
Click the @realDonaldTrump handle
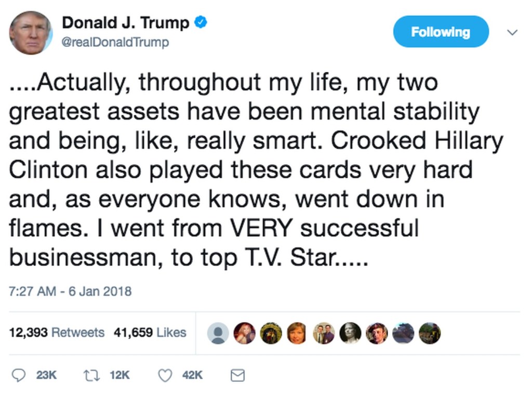coord(115,43)
